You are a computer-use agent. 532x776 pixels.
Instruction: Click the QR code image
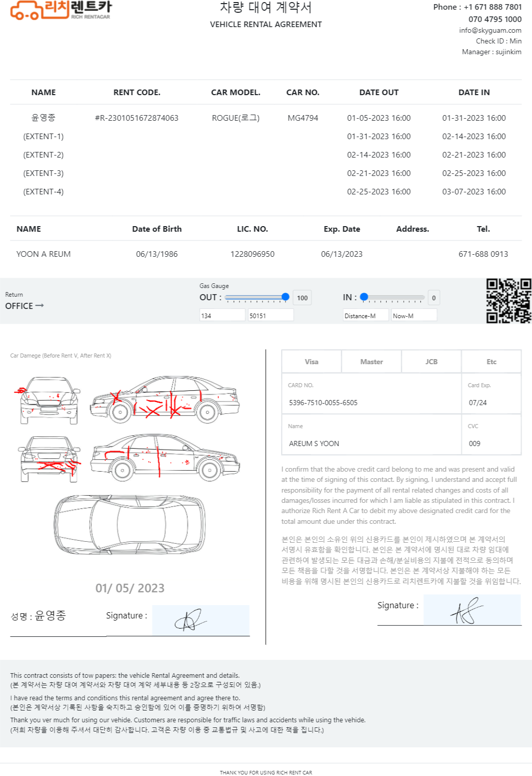508,301
